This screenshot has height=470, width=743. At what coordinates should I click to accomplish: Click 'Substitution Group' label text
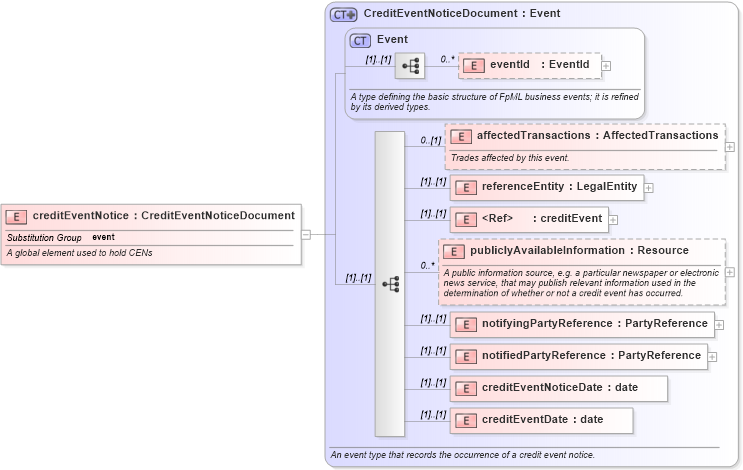44,238
